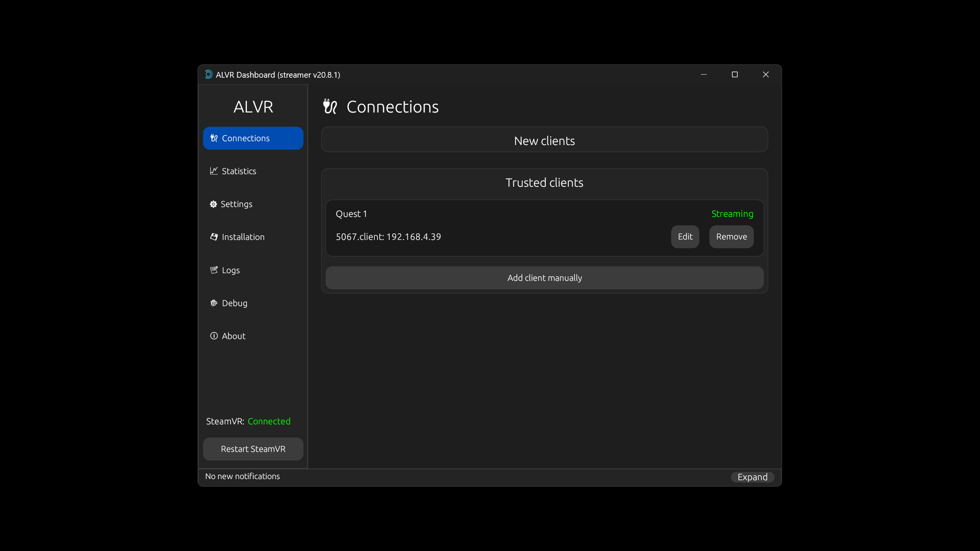Viewport: 980px width, 551px height.
Task: Click the Statistics chart icon
Action: coord(214,171)
